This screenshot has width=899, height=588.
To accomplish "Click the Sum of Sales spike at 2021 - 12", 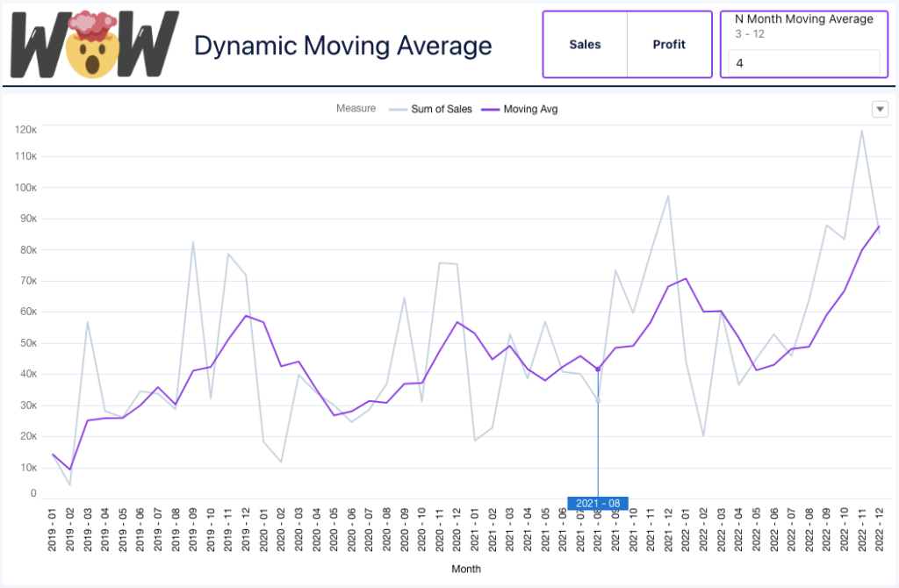I will click(668, 196).
